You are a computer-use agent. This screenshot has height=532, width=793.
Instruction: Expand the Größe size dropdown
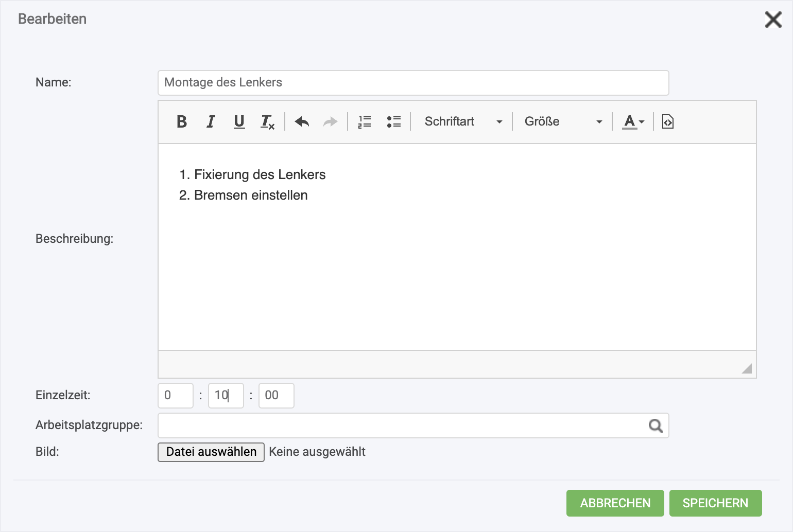coord(563,122)
